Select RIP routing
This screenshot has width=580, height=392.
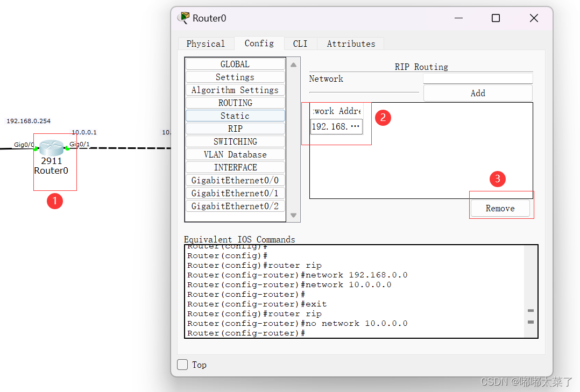pyautogui.click(x=235, y=129)
